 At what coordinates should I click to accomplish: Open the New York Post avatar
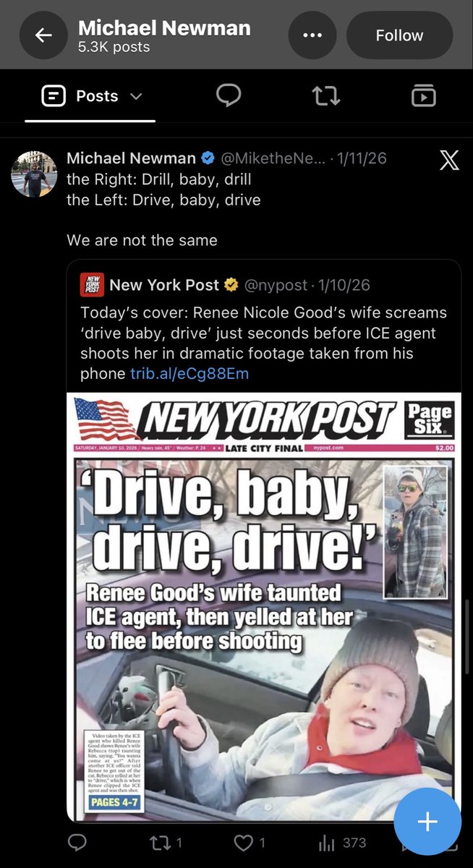coord(92,285)
